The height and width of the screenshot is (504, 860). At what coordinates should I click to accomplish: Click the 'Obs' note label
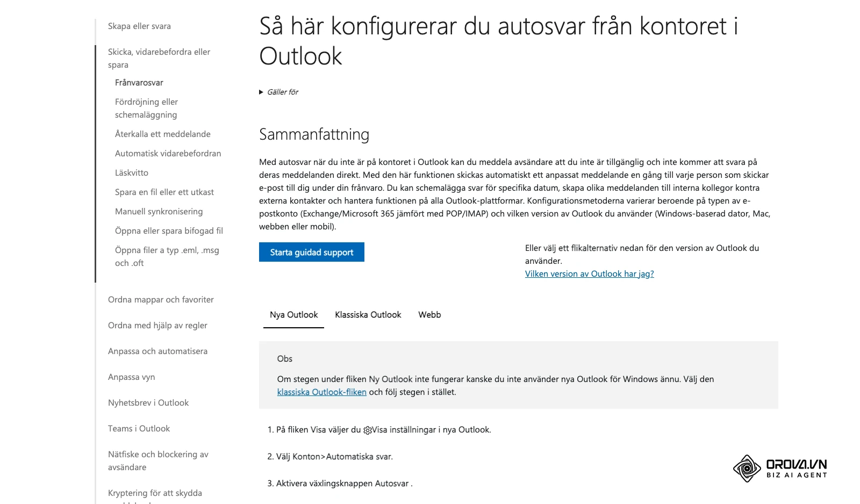pos(285,358)
